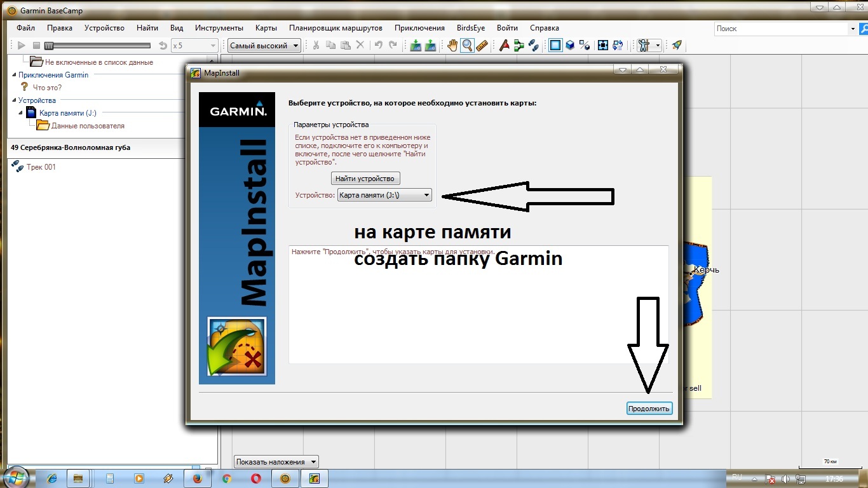
Task: Open the Файл menu
Action: tap(26, 28)
